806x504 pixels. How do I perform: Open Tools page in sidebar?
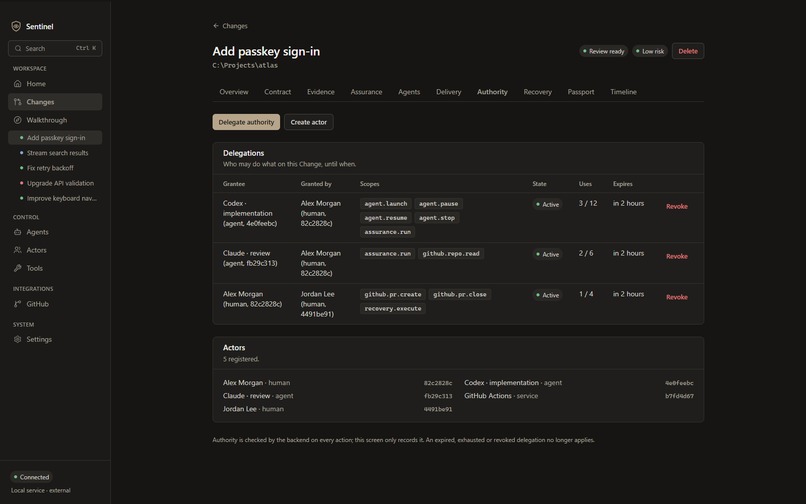coord(55,268)
